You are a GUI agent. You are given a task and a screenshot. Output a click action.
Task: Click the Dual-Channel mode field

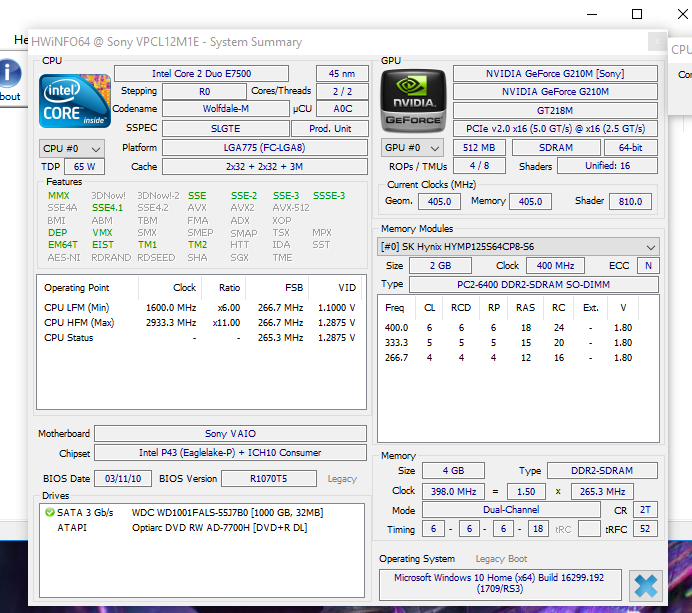(x=511, y=510)
